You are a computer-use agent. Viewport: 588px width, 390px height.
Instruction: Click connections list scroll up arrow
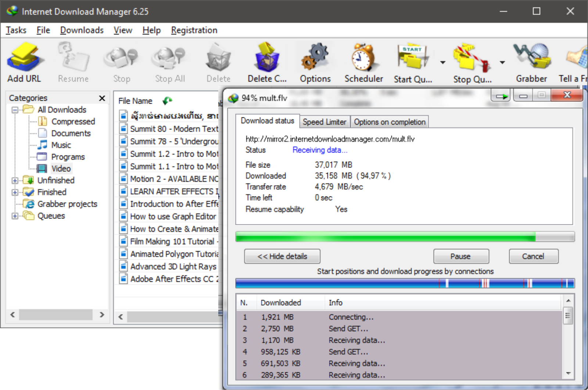[568, 301]
